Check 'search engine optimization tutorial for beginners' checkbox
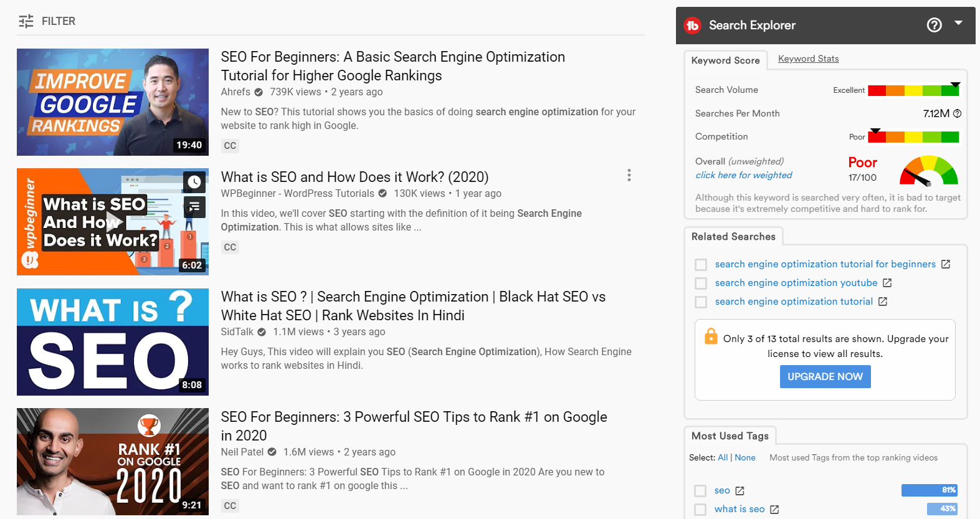The height and width of the screenshot is (519, 980). coord(701,265)
